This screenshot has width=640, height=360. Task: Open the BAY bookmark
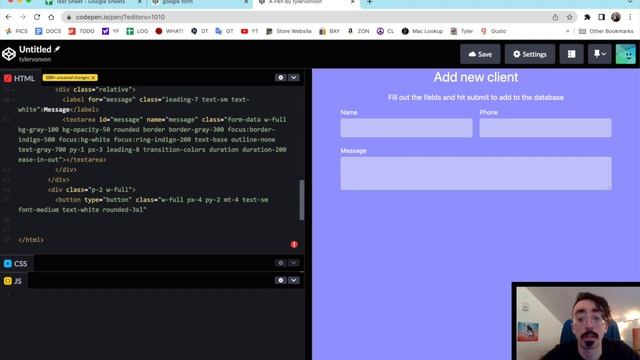point(329,31)
